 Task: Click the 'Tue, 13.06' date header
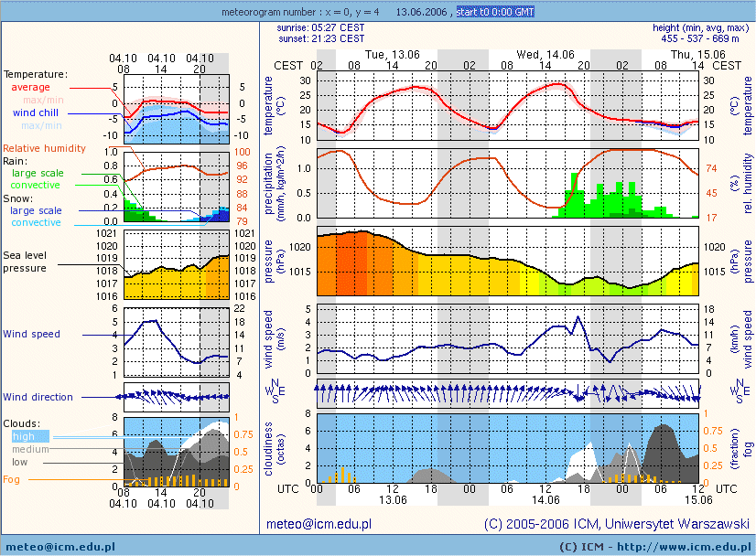point(393,54)
